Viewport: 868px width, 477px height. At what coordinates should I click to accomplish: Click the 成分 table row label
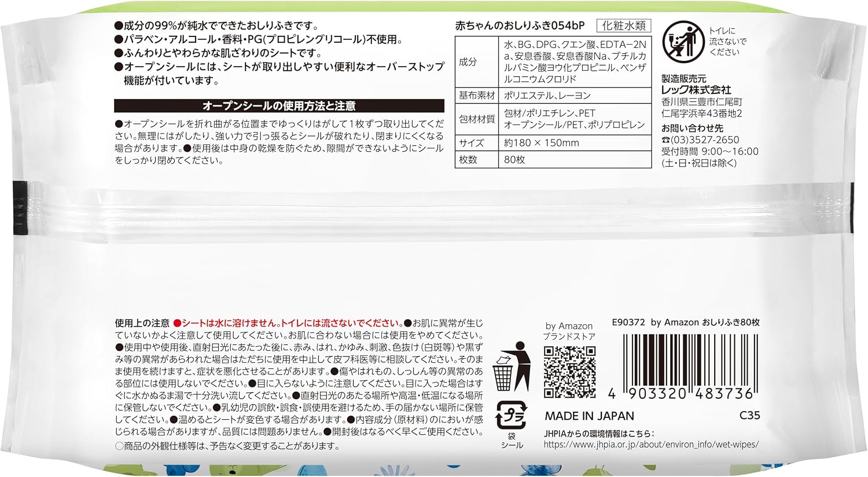tap(468, 62)
